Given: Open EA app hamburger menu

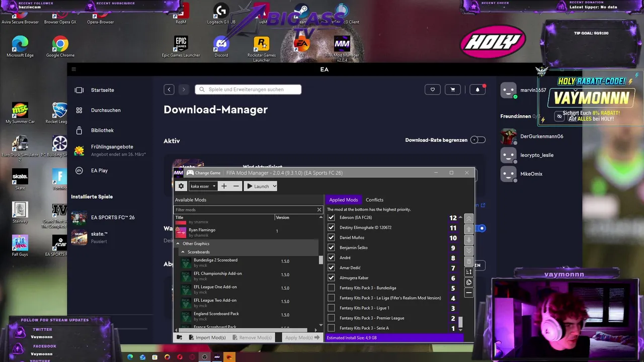Looking at the screenshot, I should [73, 69].
